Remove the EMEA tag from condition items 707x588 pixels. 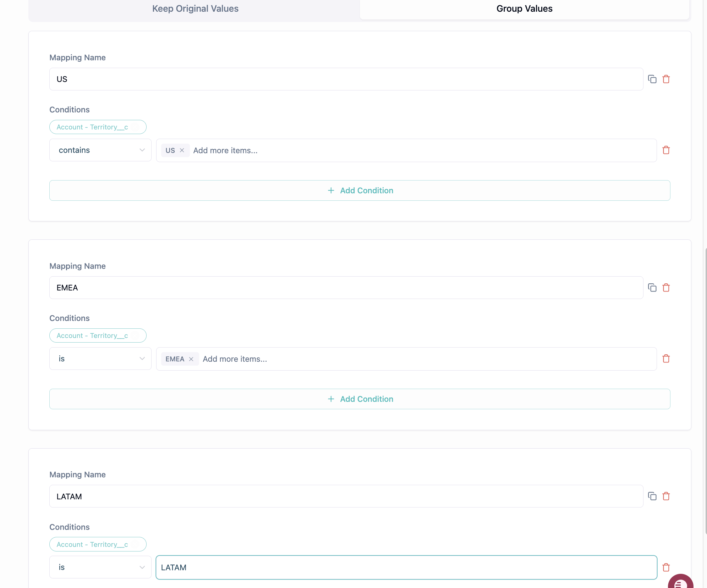pyautogui.click(x=191, y=359)
